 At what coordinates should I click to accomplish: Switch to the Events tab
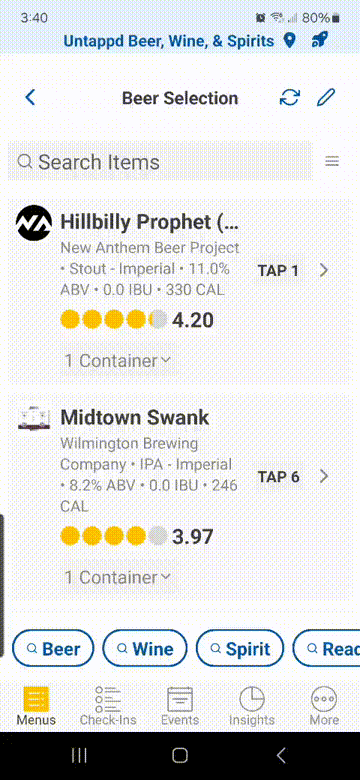click(x=180, y=705)
